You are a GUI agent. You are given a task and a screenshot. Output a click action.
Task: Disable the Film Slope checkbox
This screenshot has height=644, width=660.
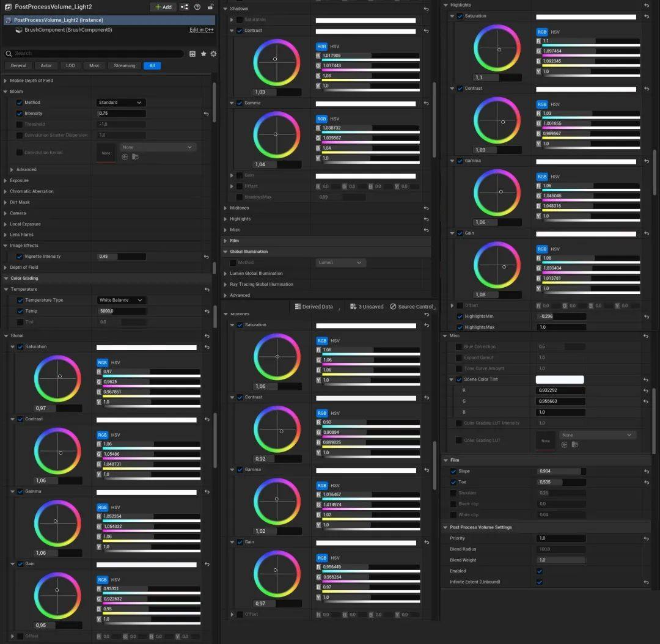(453, 471)
